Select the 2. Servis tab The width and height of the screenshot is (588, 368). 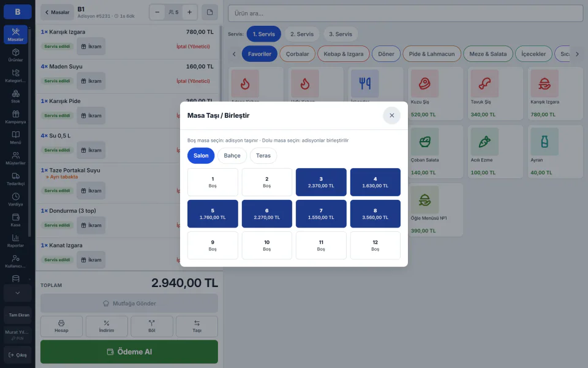tap(302, 34)
